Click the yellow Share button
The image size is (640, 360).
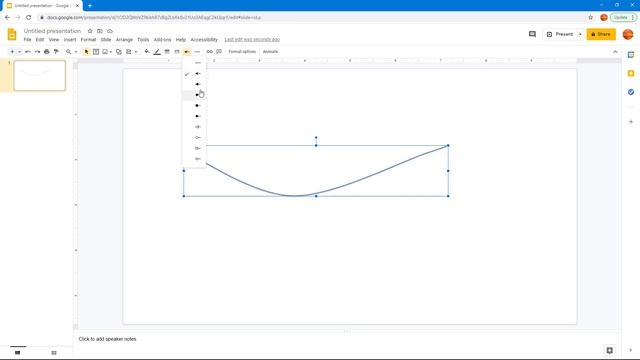pyautogui.click(x=601, y=34)
